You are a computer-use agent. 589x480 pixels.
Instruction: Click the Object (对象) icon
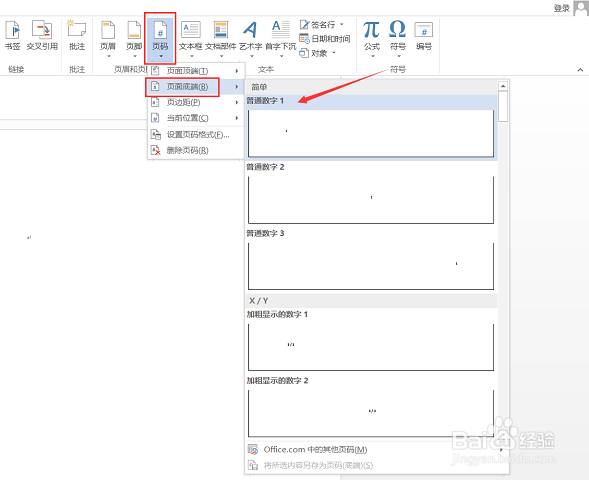[304, 53]
